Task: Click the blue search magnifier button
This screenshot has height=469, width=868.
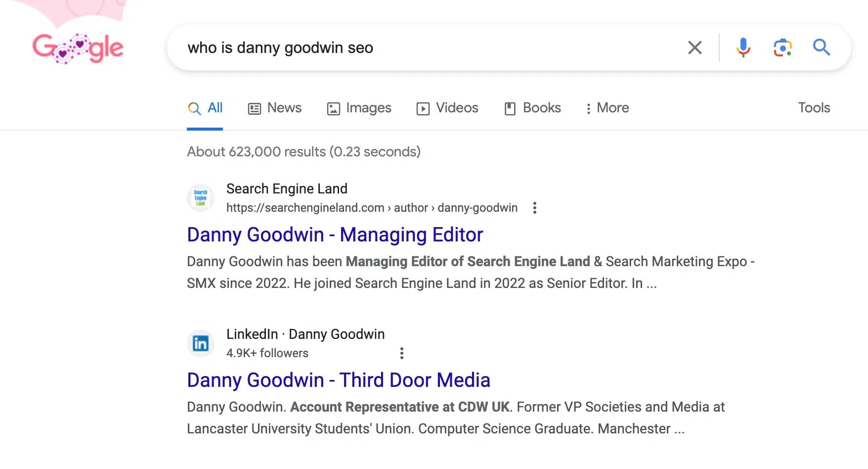Action: [x=821, y=47]
